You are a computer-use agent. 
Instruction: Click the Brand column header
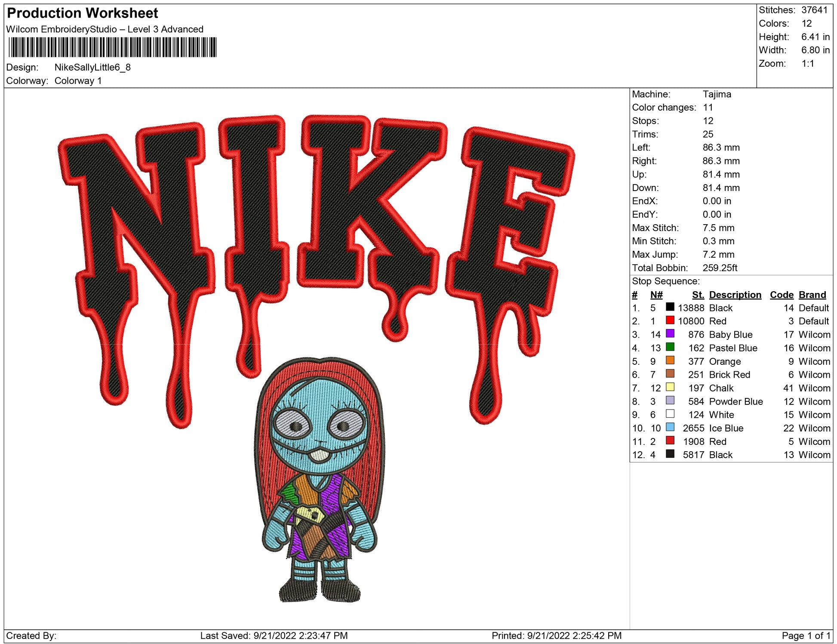[x=812, y=295]
